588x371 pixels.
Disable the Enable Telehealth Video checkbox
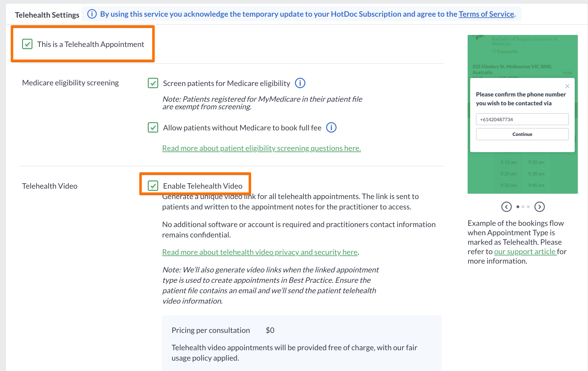[153, 186]
